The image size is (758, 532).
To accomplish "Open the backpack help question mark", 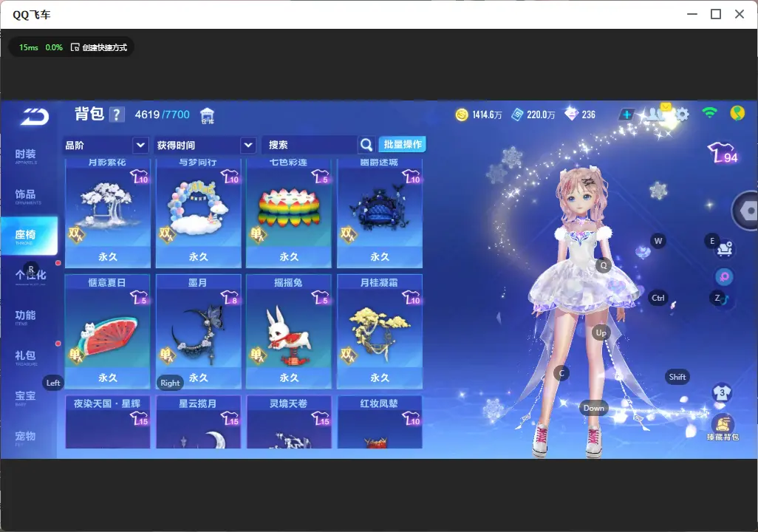I will point(117,115).
